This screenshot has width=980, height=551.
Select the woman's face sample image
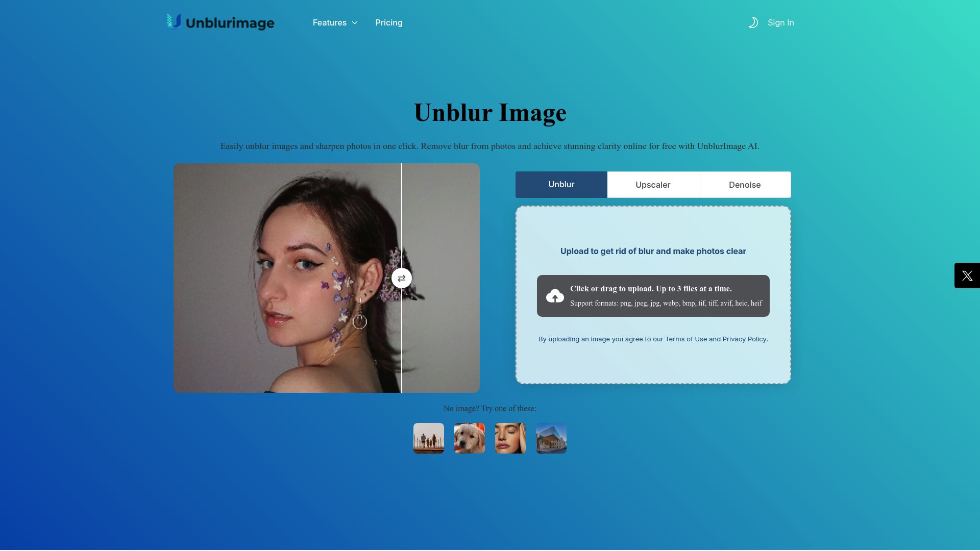tap(510, 438)
